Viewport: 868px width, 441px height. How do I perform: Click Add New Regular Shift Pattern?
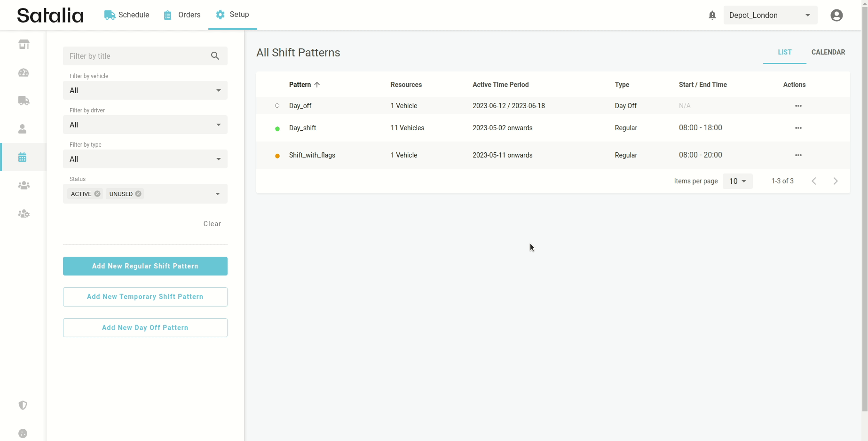145,266
